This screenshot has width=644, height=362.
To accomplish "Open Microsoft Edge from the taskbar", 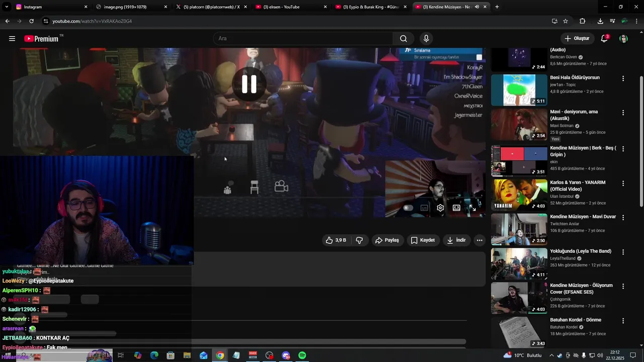I will coord(154,355).
